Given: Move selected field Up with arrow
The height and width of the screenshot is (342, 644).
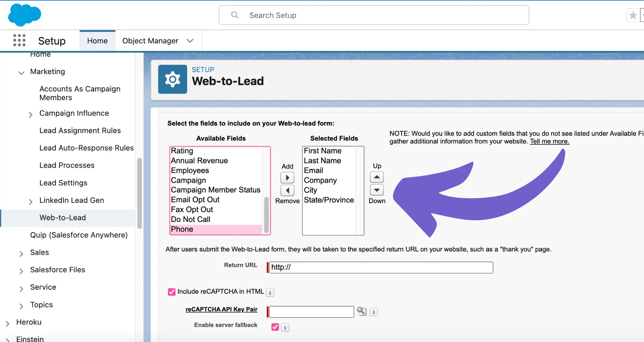Looking at the screenshot, I should pos(377,177).
